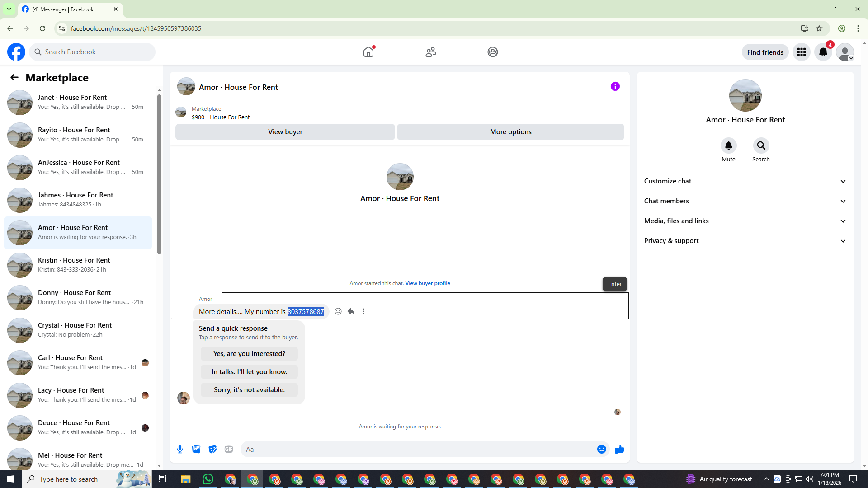Send quick response 'Sorry, it's not available.'

pos(249,390)
